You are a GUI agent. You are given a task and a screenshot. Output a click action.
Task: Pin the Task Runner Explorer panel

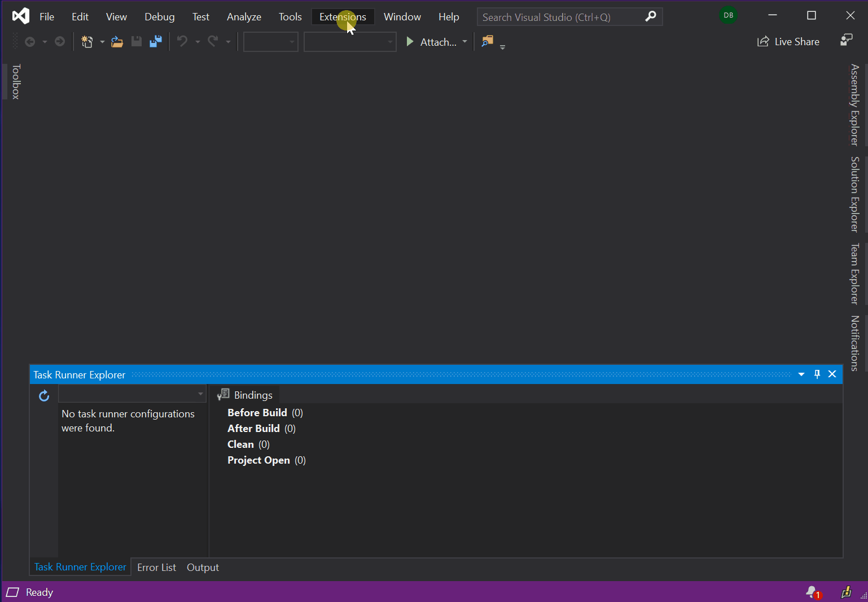point(817,374)
